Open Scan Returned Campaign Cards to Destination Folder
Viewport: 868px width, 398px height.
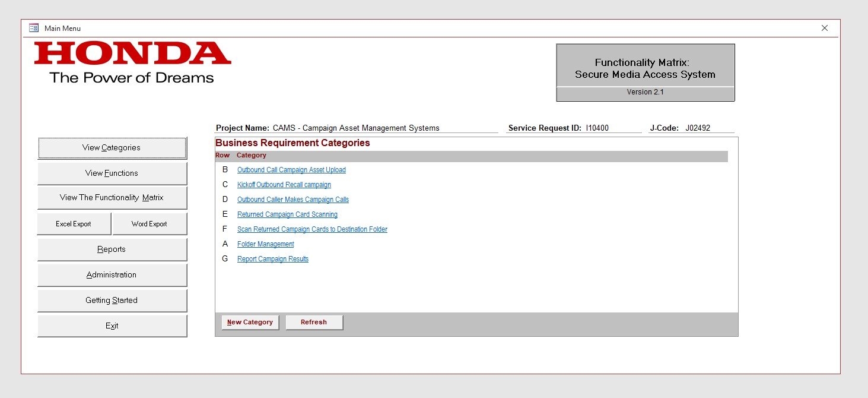pos(312,229)
